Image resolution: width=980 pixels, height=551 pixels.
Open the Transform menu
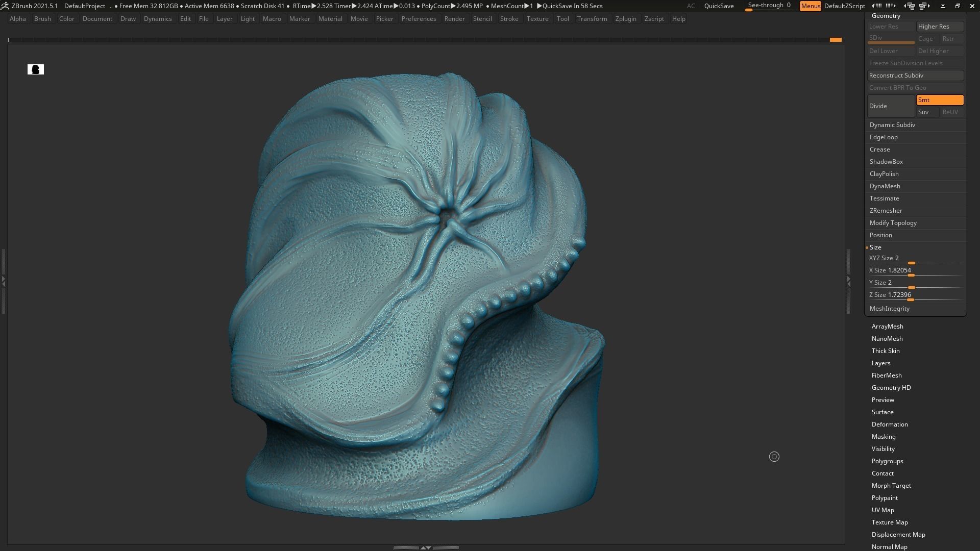click(x=592, y=19)
